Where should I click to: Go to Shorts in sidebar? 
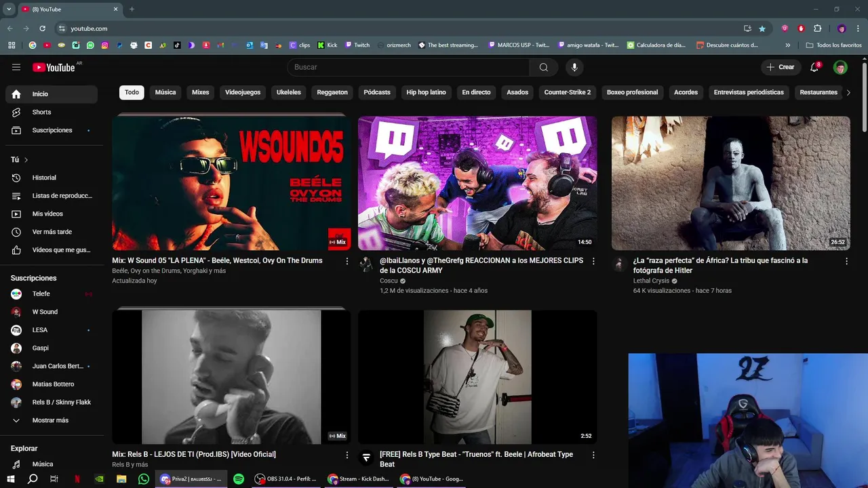click(x=52, y=112)
